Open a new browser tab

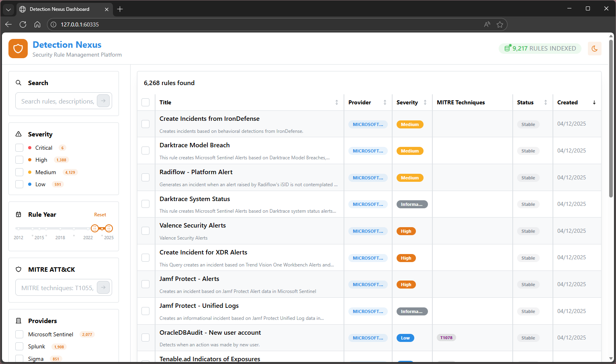click(120, 9)
